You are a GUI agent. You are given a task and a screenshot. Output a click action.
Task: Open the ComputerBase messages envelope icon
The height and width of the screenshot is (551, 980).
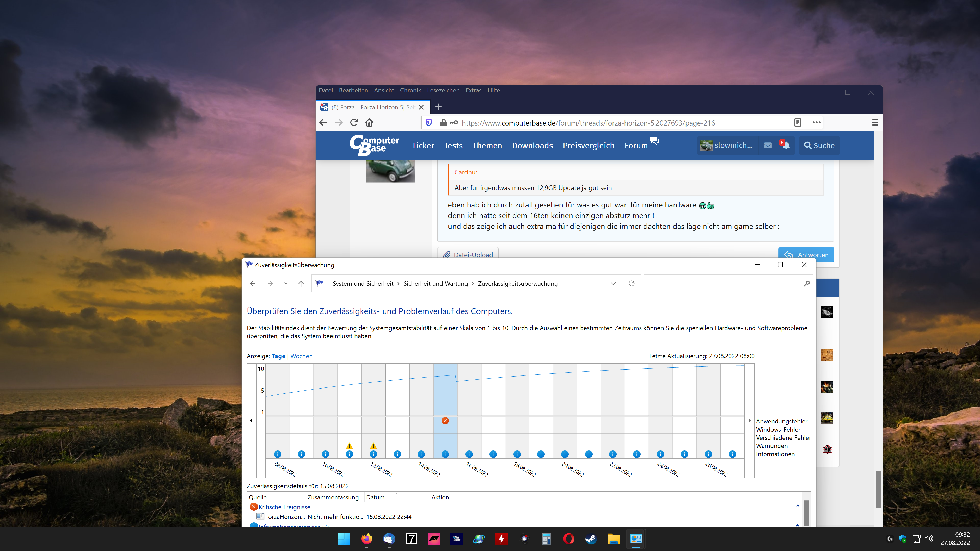coord(768,145)
